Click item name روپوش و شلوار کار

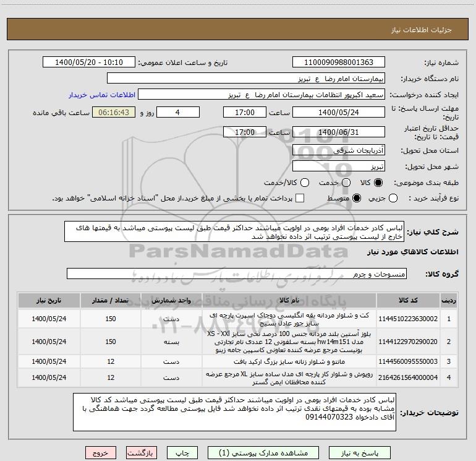[289, 377]
